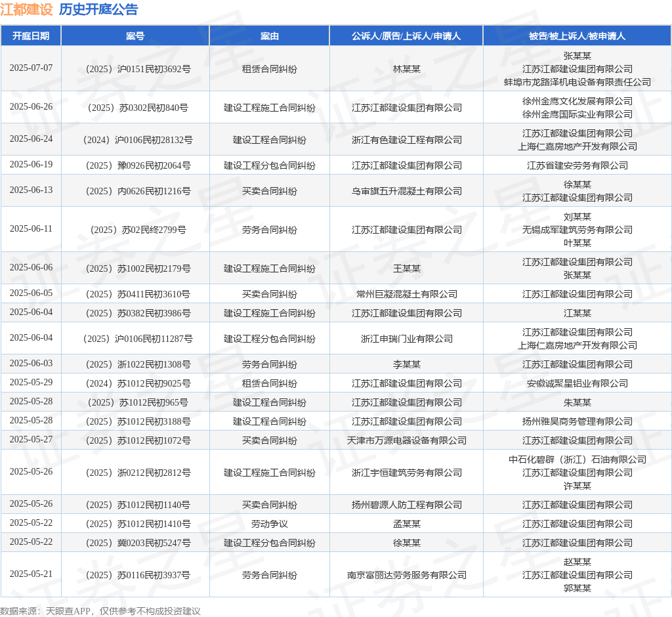
Task: Click plaintiff 李某某
Action: [407, 364]
